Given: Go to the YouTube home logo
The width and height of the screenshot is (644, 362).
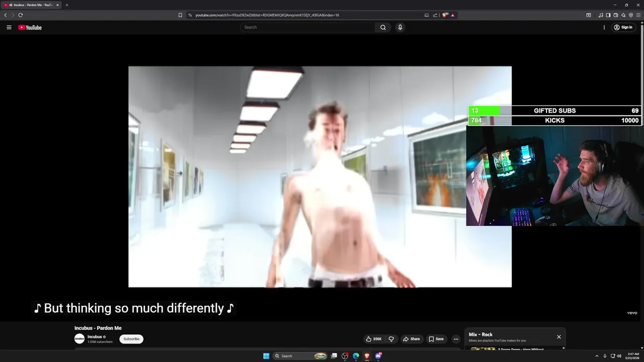Looking at the screenshot, I should pyautogui.click(x=30, y=28).
